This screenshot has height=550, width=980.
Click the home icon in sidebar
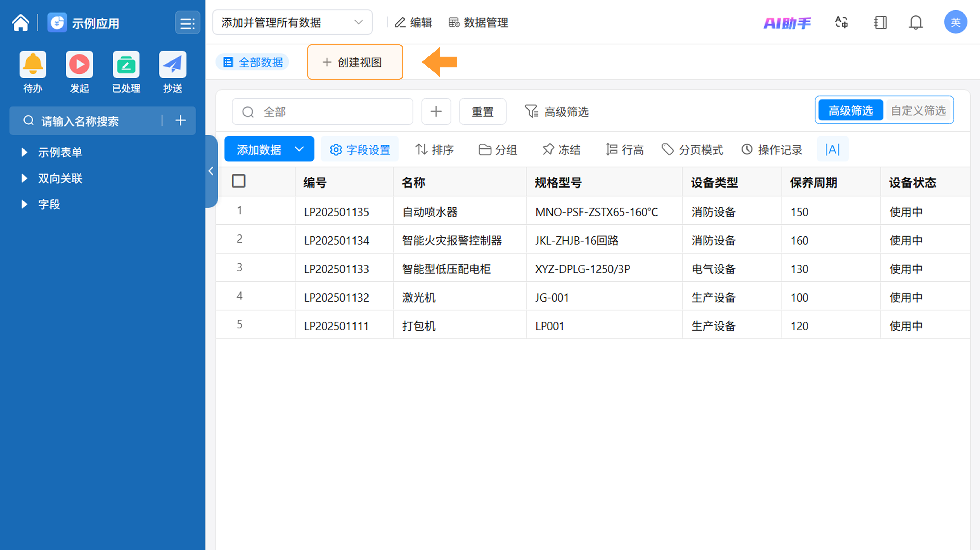pos(20,23)
